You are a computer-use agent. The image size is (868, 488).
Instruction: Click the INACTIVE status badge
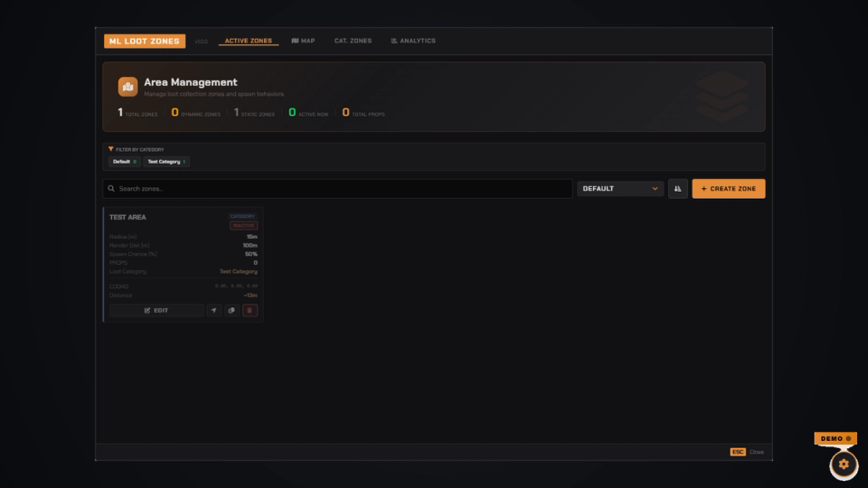click(x=243, y=226)
